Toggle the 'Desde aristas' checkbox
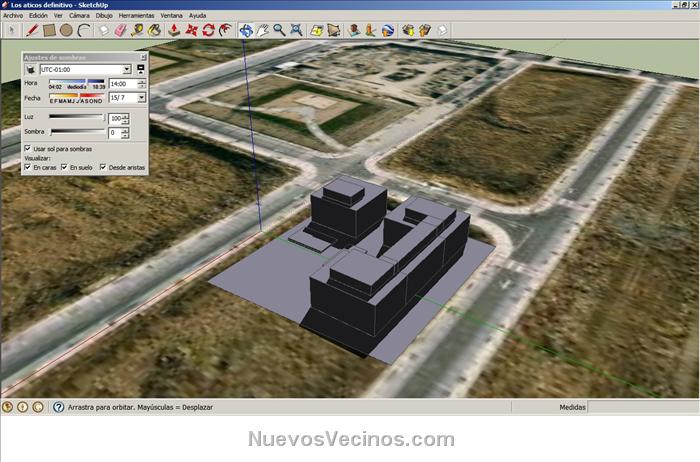Image resolution: width=700 pixels, height=462 pixels. click(103, 167)
